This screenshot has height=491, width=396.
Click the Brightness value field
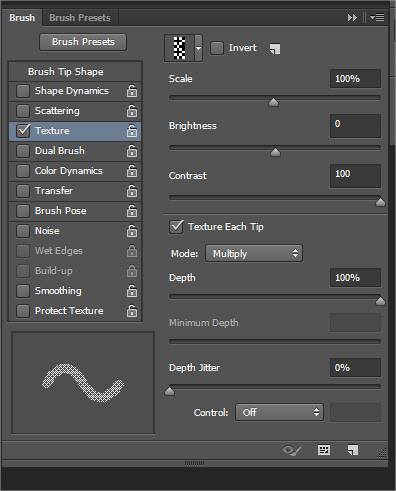pyautogui.click(x=355, y=126)
